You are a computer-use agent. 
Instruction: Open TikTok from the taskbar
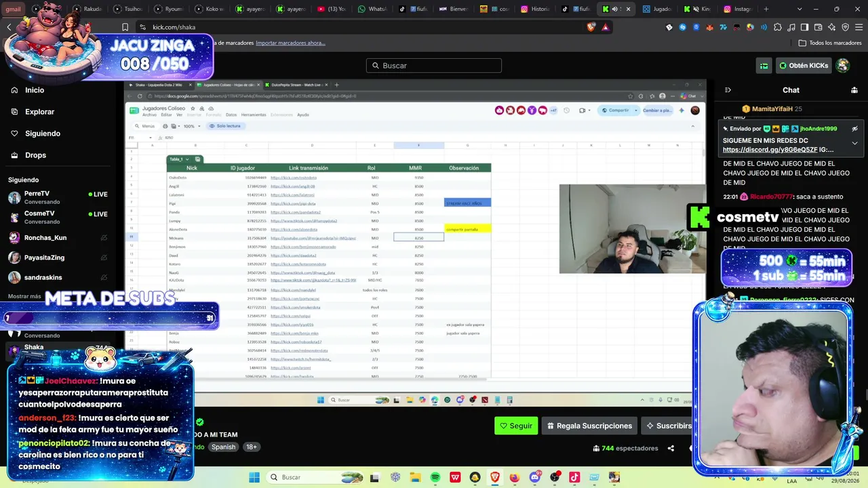pos(574,477)
